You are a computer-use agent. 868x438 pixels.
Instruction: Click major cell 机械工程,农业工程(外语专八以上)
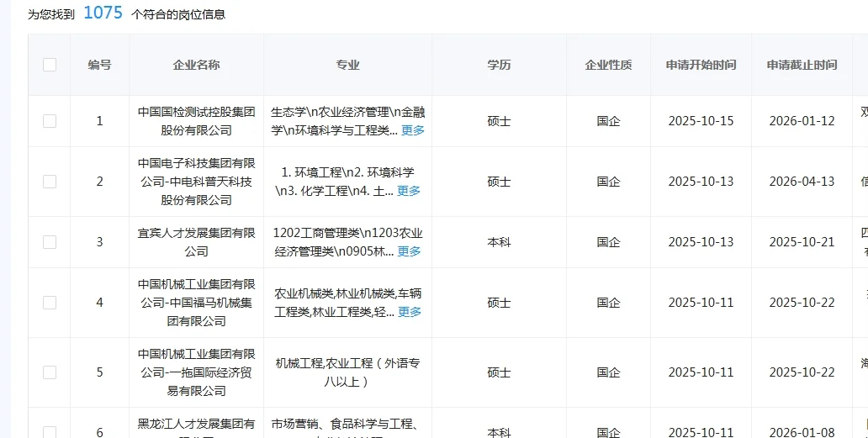347,372
